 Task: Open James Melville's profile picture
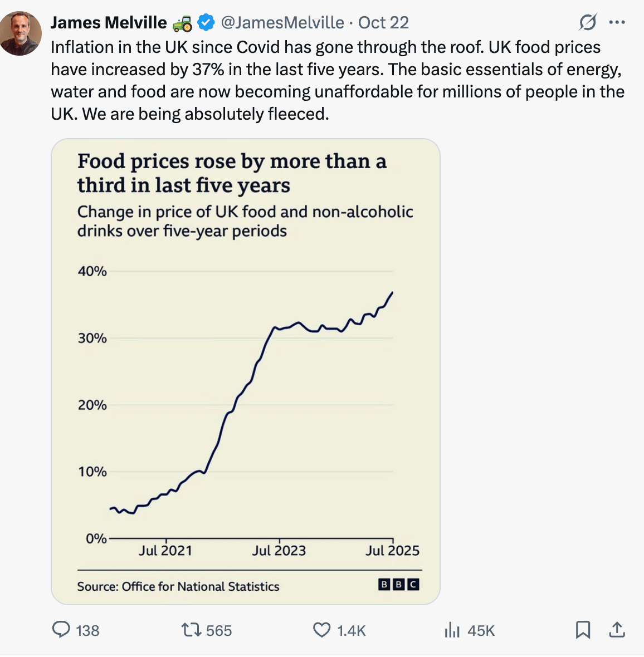click(21, 33)
